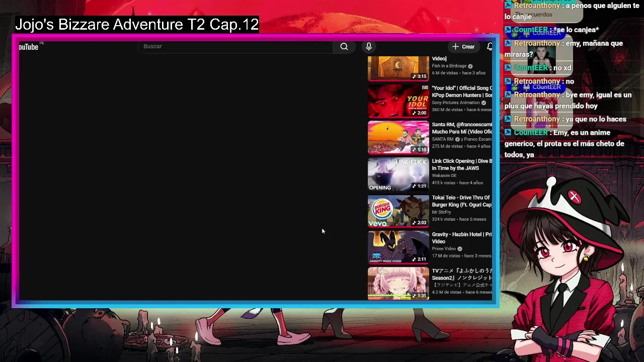Click the 2:00 duration badge
Viewport: 644px width, 362px height.
click(419, 113)
